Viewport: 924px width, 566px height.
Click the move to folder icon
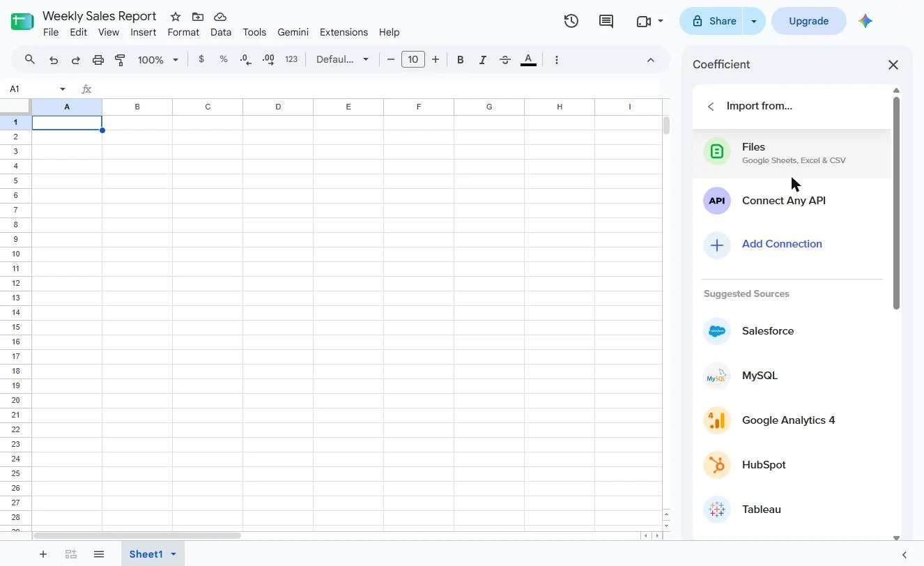tap(198, 17)
